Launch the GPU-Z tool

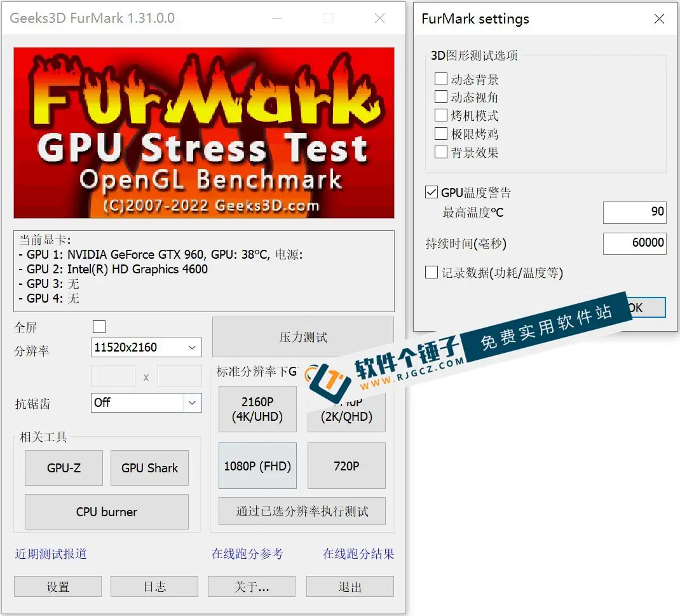coord(64,468)
